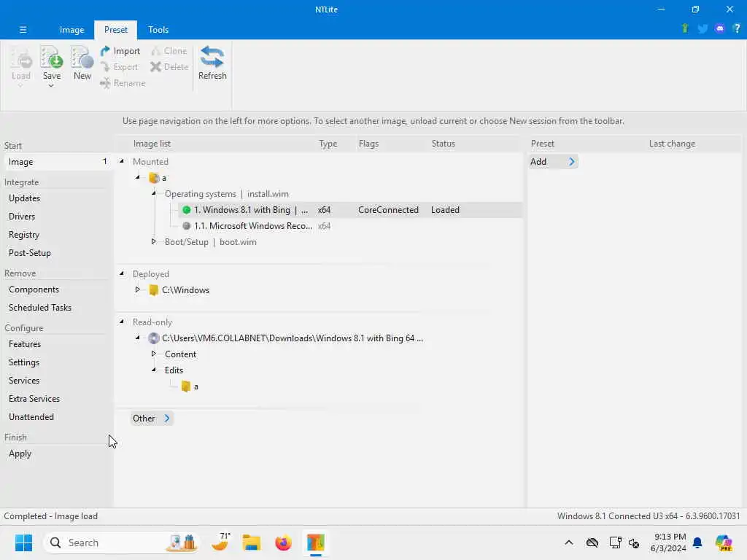Click the Delete preset icon
The width and height of the screenshot is (747, 560).
coord(155,67)
